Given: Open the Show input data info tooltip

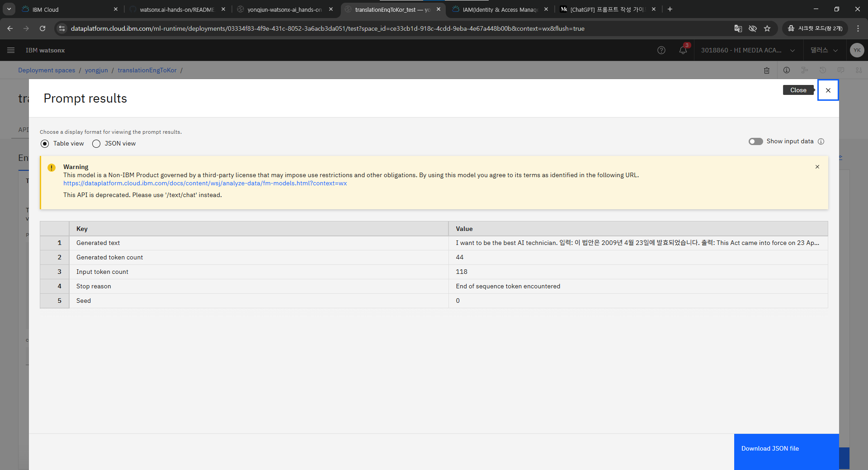Looking at the screenshot, I should point(821,141).
